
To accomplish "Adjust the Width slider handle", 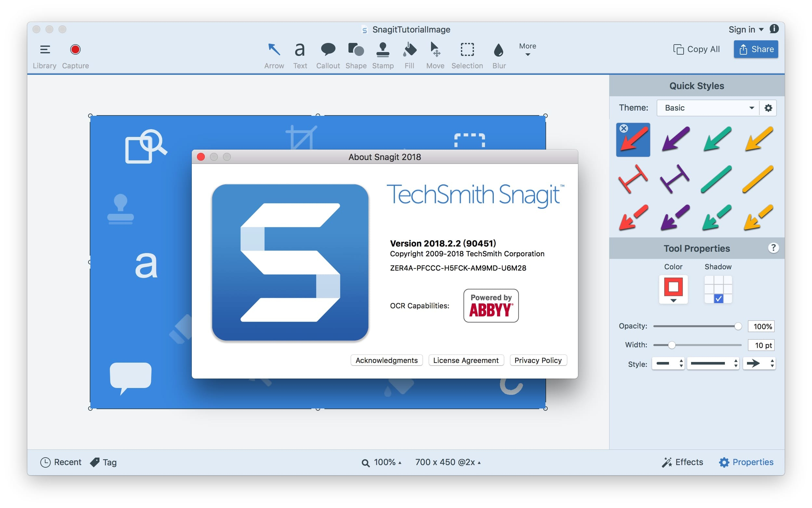I will (x=672, y=345).
